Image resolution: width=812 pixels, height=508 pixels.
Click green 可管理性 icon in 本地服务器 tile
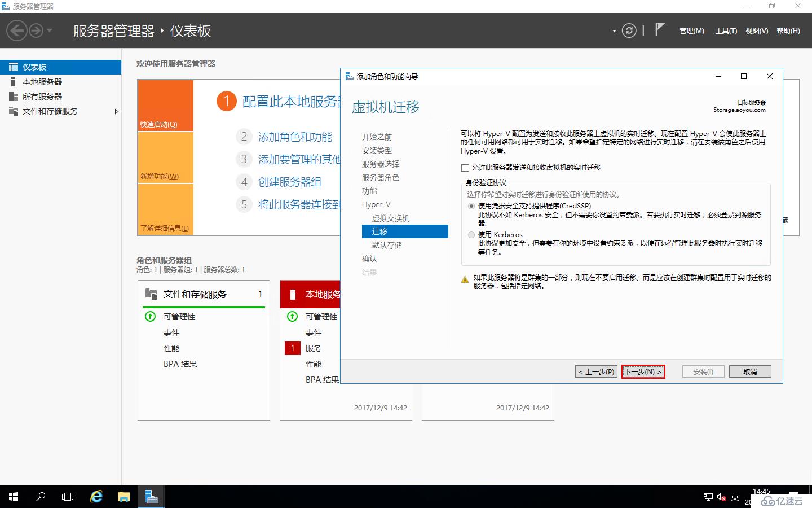pos(293,317)
